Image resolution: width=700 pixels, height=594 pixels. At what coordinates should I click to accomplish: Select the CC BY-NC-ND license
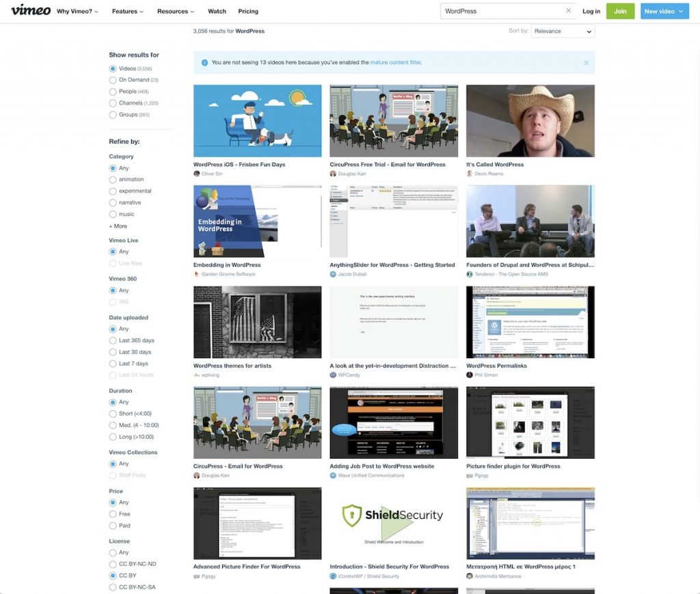pos(113,565)
